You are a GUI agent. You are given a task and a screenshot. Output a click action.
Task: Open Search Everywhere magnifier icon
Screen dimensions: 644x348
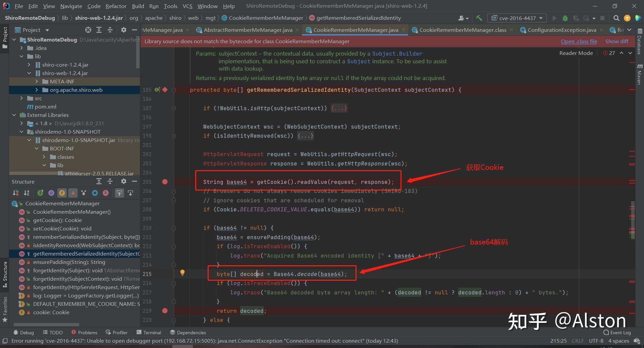pos(616,18)
